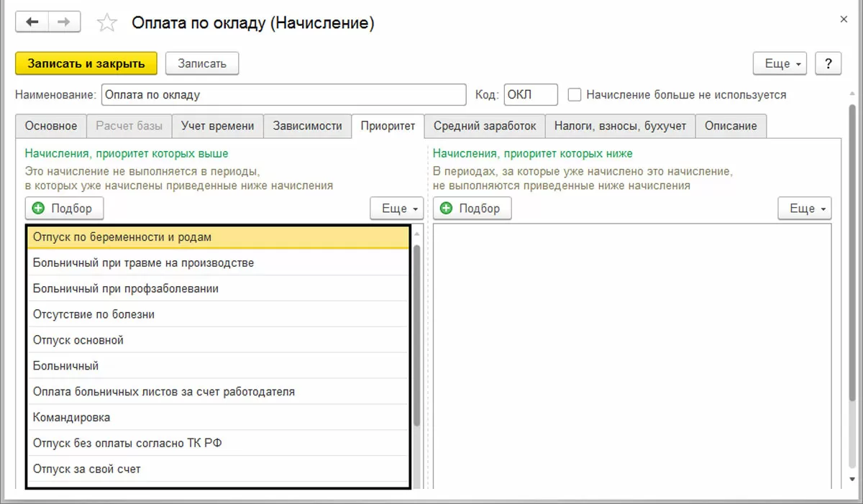This screenshot has width=863, height=504.
Task: Open the Зависимости tab
Action: (307, 126)
